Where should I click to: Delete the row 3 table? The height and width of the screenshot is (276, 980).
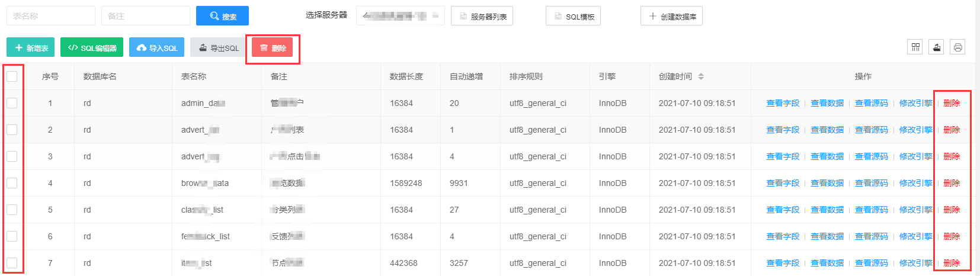952,156
